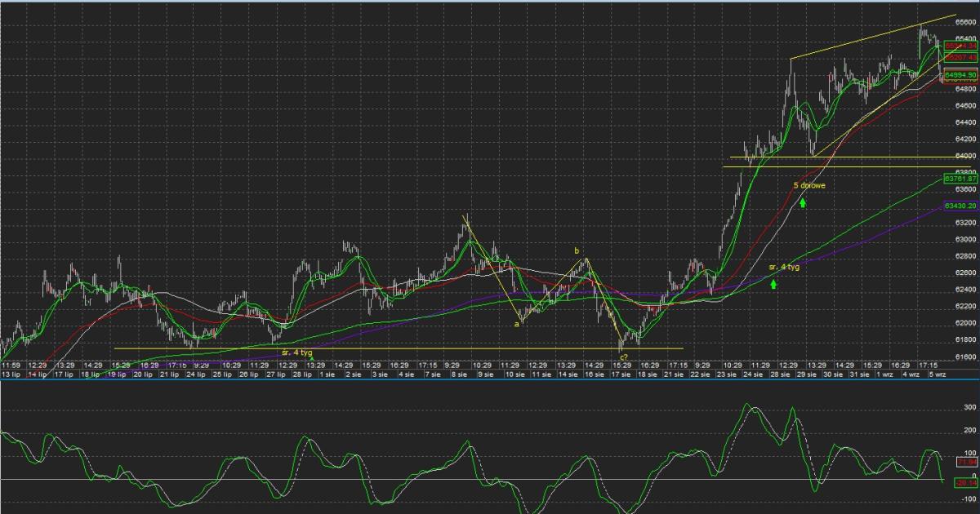Click the '5 wrz' date on the time axis

[x=935, y=374]
